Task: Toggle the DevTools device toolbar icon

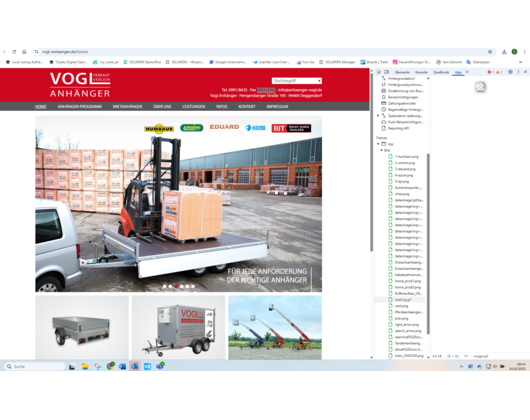Action: tap(387, 72)
